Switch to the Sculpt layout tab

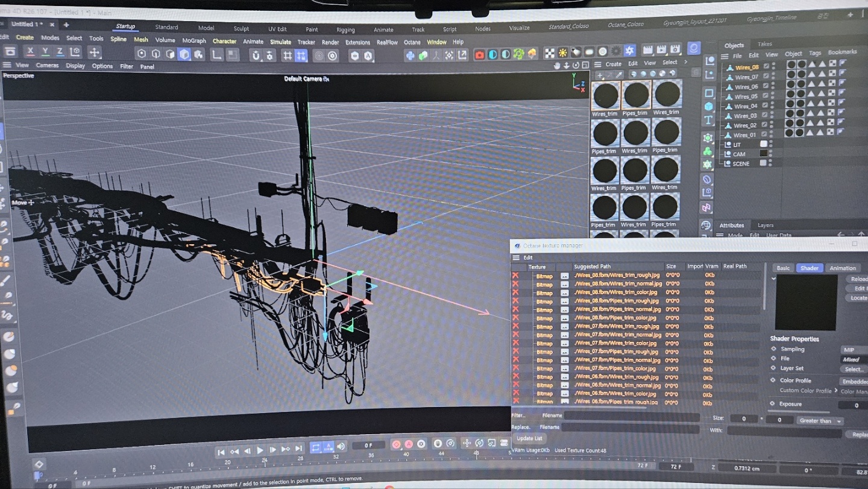pos(241,28)
